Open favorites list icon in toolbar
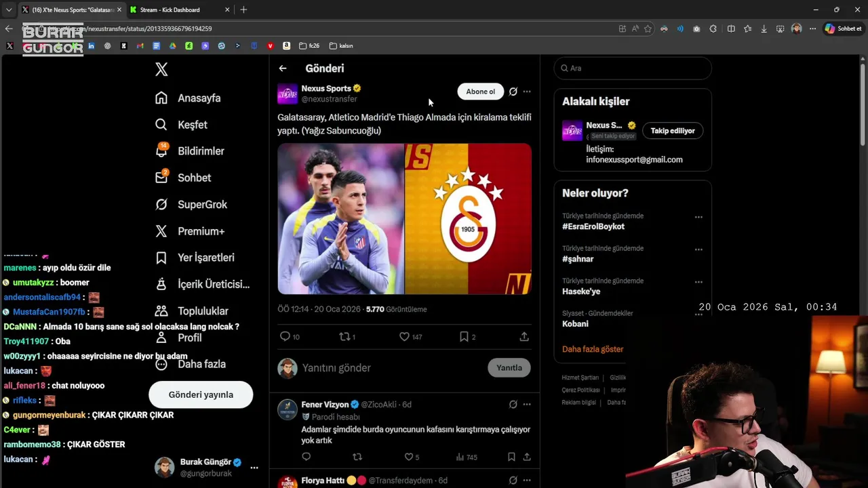The width and height of the screenshot is (868, 488). point(747,28)
